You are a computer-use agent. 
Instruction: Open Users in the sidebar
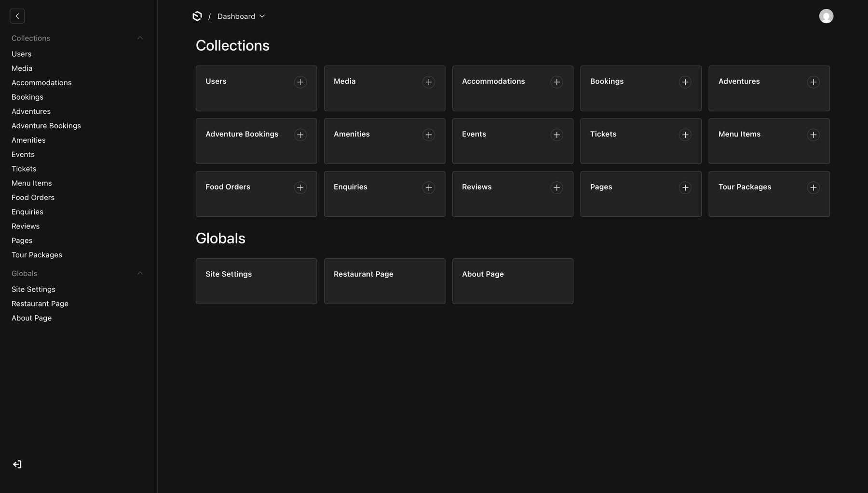[22, 54]
